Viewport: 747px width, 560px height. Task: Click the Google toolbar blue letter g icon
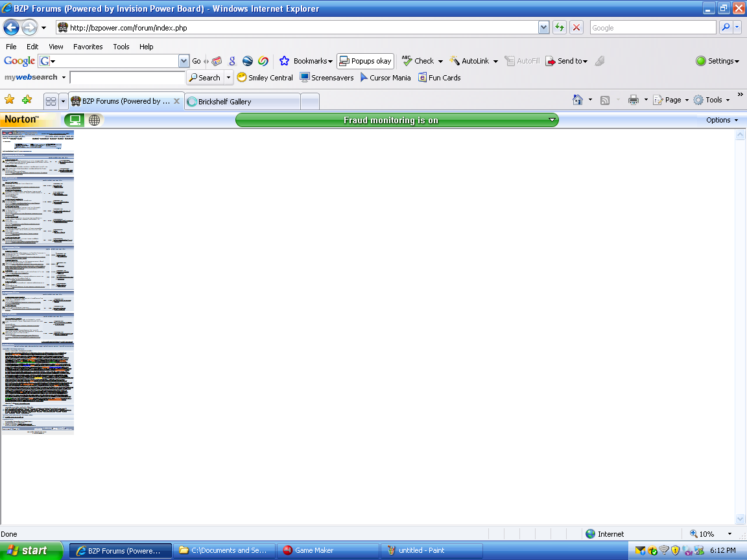pos(232,61)
